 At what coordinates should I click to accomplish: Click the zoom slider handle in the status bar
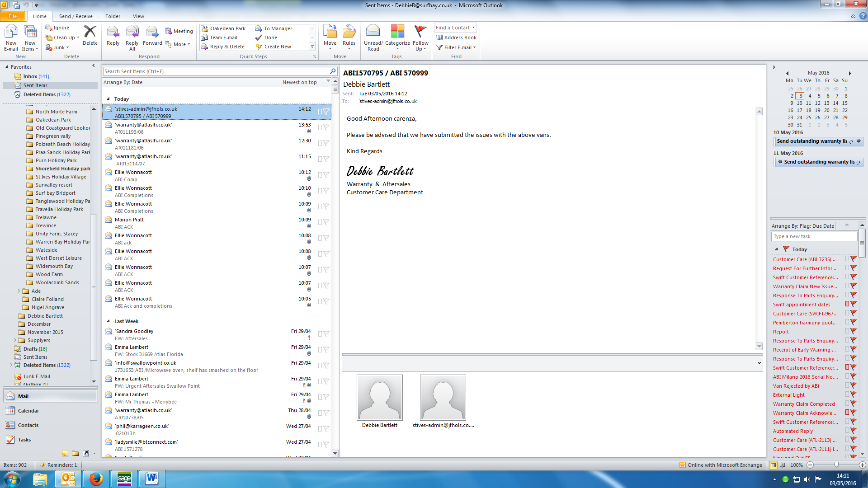(x=836, y=465)
